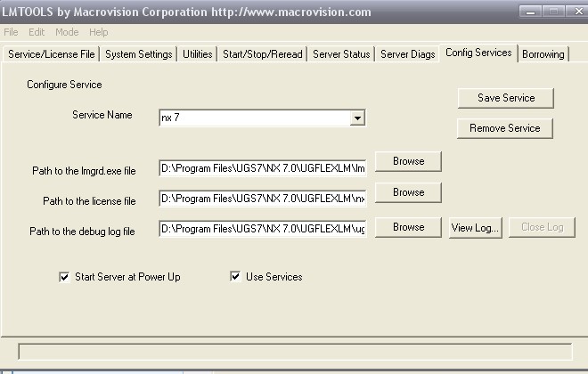Switch to Service/License File tab
Image resolution: width=588 pixels, height=374 pixels.
pos(52,54)
